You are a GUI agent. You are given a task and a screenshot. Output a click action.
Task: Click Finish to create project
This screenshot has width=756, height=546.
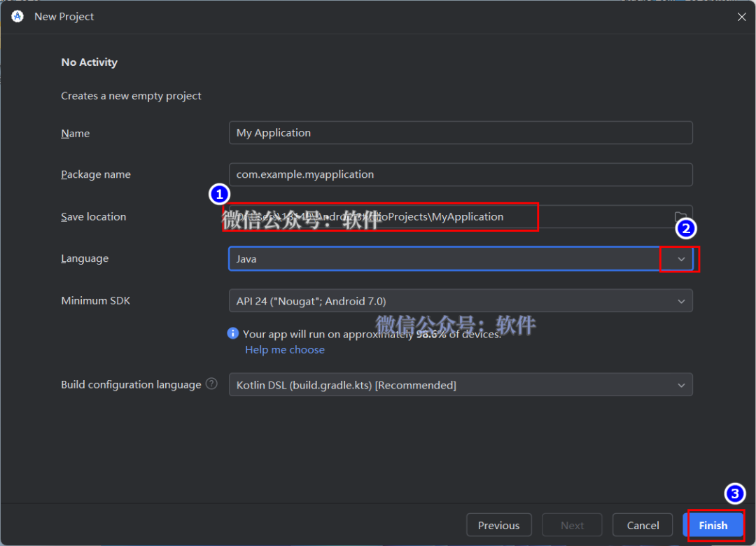(x=713, y=525)
